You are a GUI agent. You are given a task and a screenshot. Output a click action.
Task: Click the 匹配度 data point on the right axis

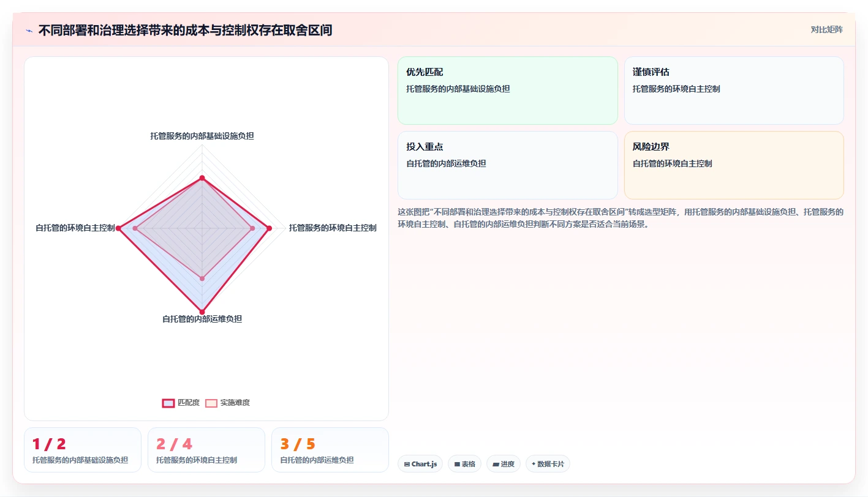point(269,228)
